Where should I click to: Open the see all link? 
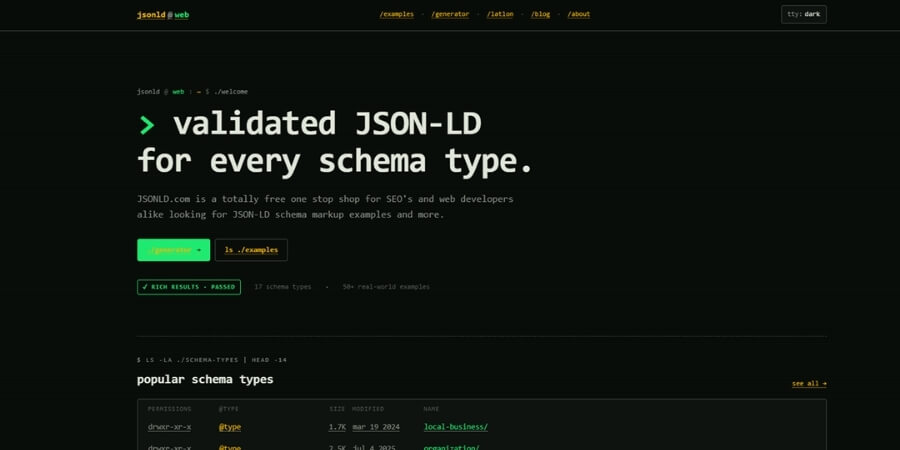(x=809, y=383)
